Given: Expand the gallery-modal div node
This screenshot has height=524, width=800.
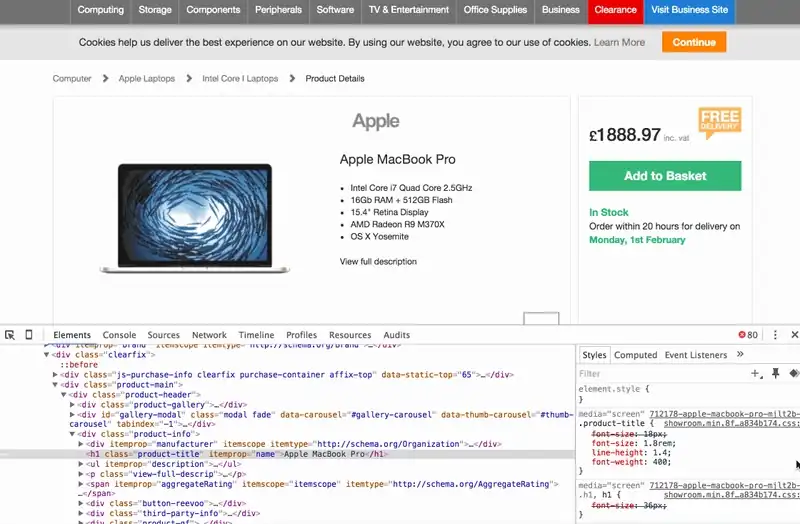Looking at the screenshot, I should (72, 414).
